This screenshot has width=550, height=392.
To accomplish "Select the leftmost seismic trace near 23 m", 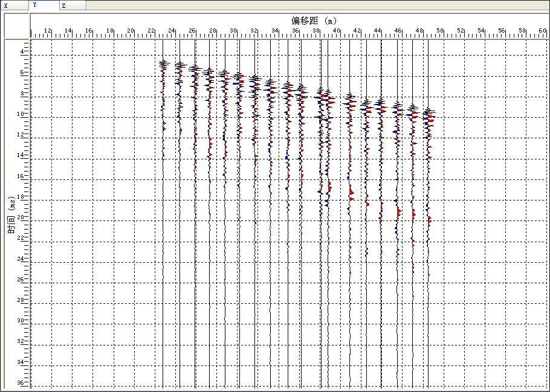I will 163,181.
